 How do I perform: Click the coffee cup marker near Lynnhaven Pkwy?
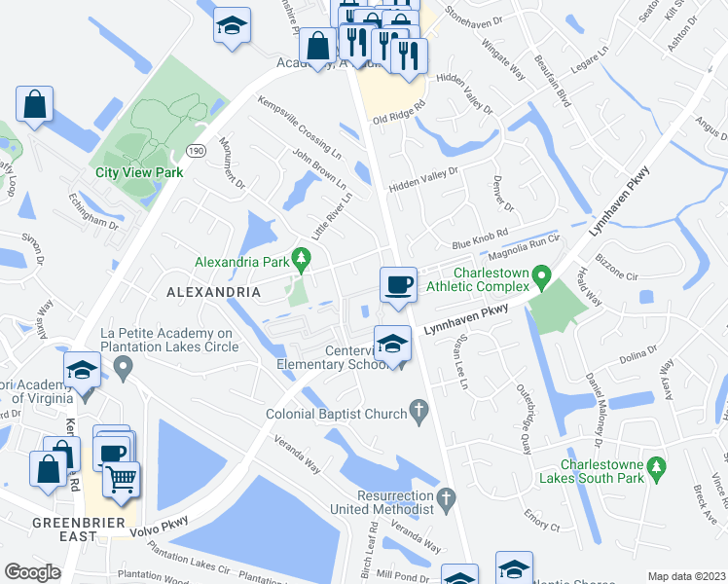[398, 287]
